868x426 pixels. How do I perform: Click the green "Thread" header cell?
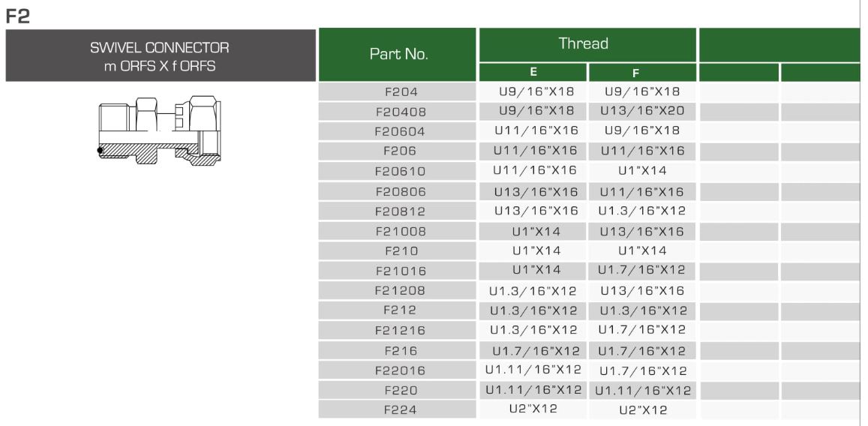pos(587,45)
